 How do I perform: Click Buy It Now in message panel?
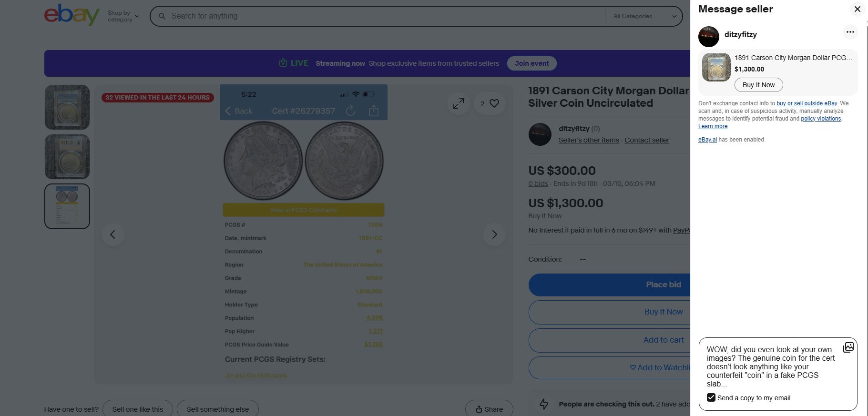point(758,85)
